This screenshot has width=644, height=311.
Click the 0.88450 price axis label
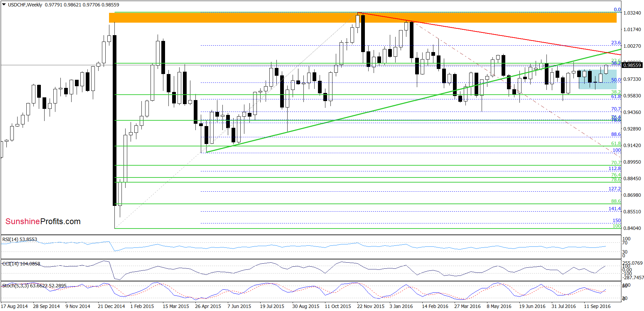pyautogui.click(x=632, y=178)
